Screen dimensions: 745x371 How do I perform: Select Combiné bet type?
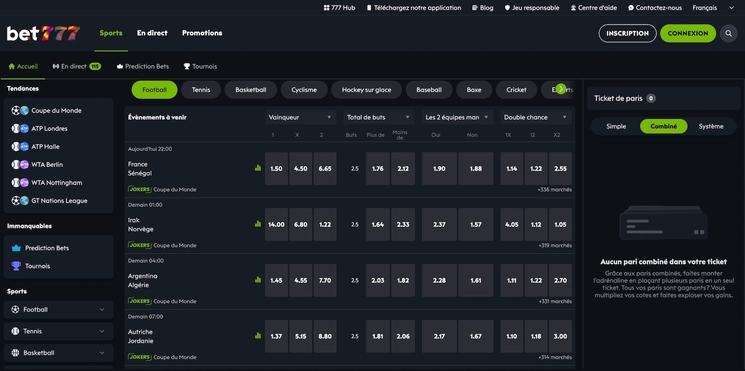point(663,127)
